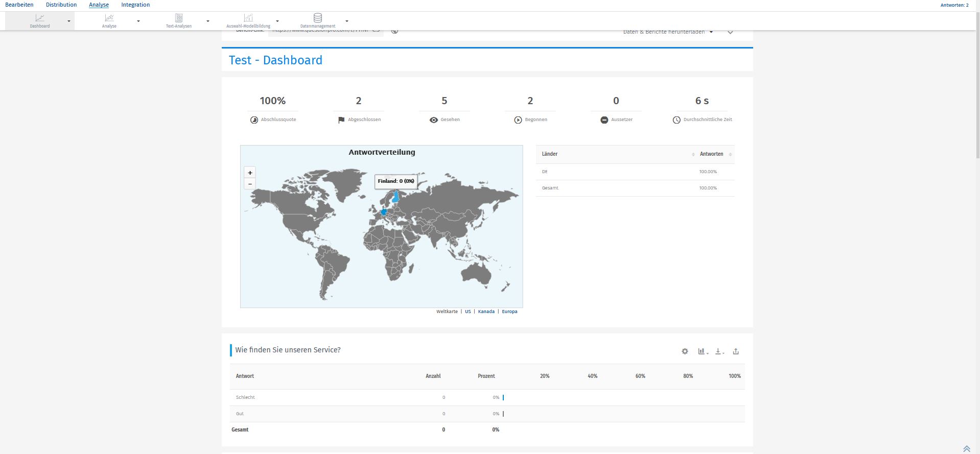Switch map view to Europa
Screen dimensions: 980x454
(x=509, y=312)
